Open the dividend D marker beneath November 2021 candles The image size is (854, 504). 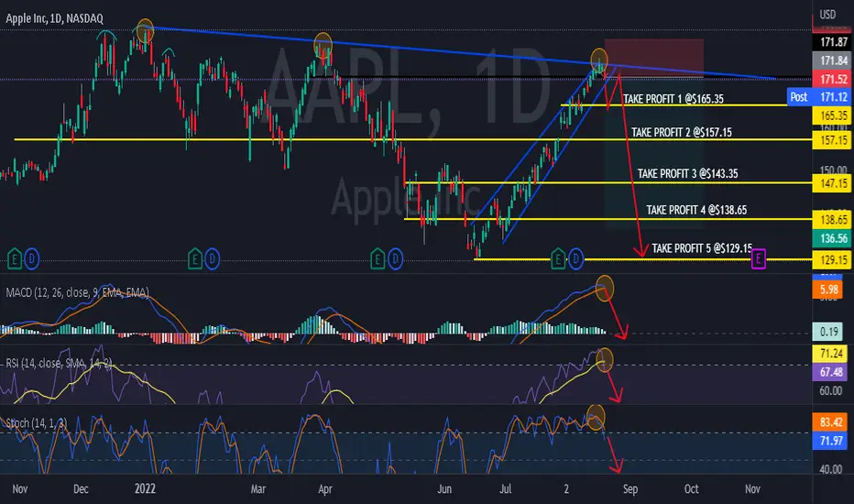[32, 258]
